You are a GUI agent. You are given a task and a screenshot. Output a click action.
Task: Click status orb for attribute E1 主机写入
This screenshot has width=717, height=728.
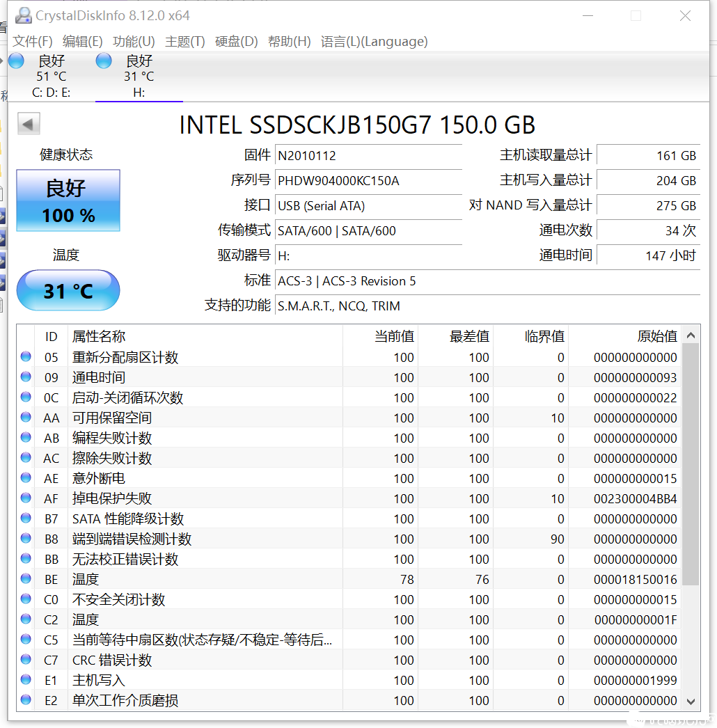[26, 680]
